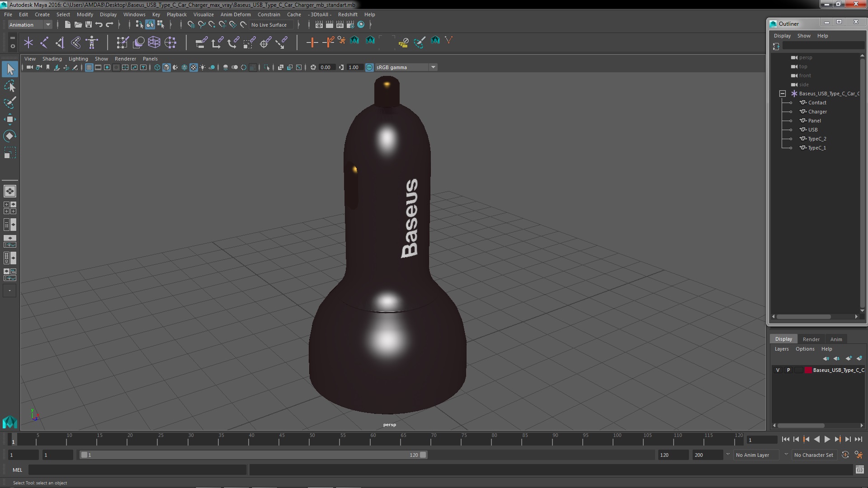Open the File menu
This screenshot has width=868, height=488.
[x=8, y=14]
